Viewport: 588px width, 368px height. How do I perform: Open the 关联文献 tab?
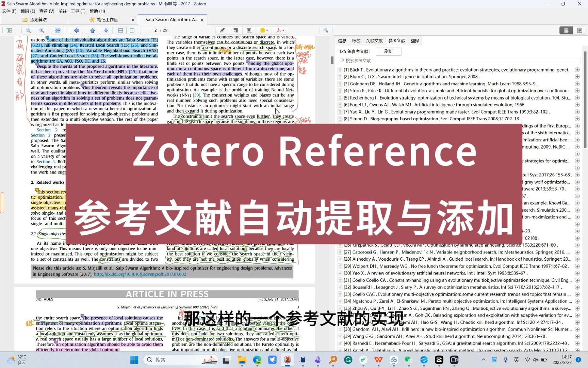(x=374, y=41)
